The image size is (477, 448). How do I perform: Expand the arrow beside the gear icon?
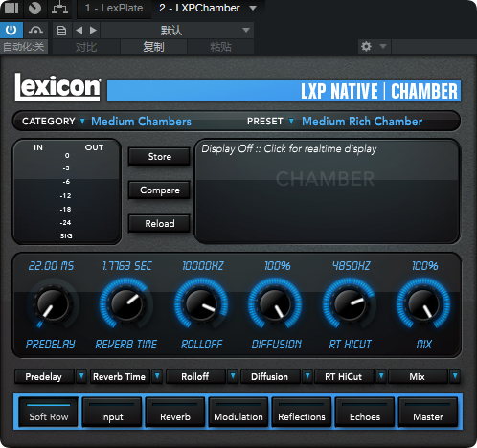(383, 47)
